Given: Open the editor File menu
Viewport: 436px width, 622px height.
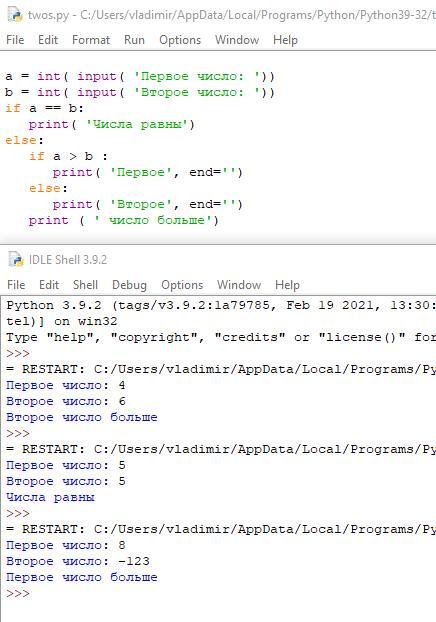Looking at the screenshot, I should [x=15, y=40].
